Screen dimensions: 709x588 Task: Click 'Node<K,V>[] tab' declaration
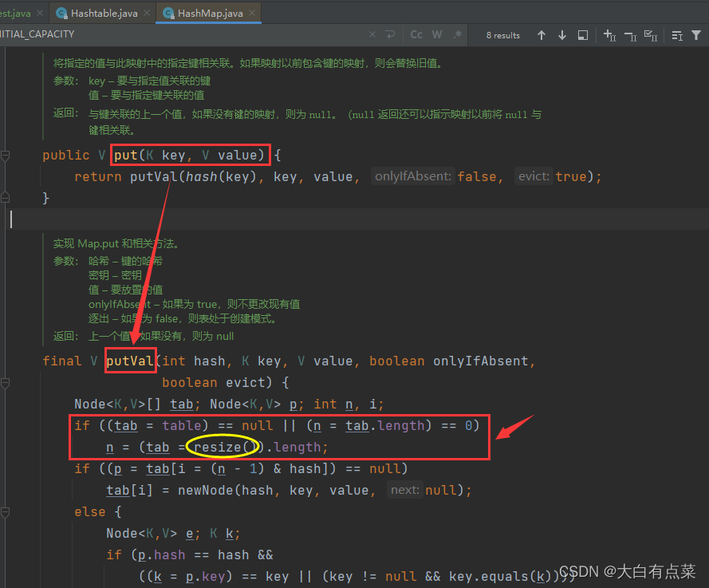click(134, 404)
